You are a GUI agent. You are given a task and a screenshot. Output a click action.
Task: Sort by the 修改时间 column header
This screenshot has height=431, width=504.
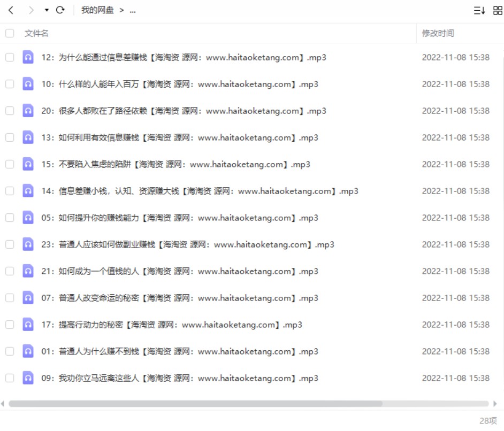tap(438, 33)
